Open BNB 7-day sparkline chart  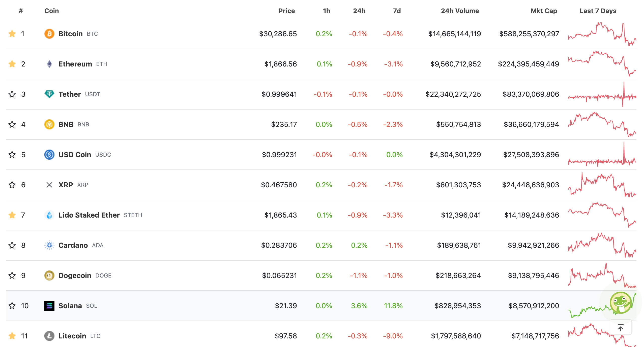click(602, 124)
